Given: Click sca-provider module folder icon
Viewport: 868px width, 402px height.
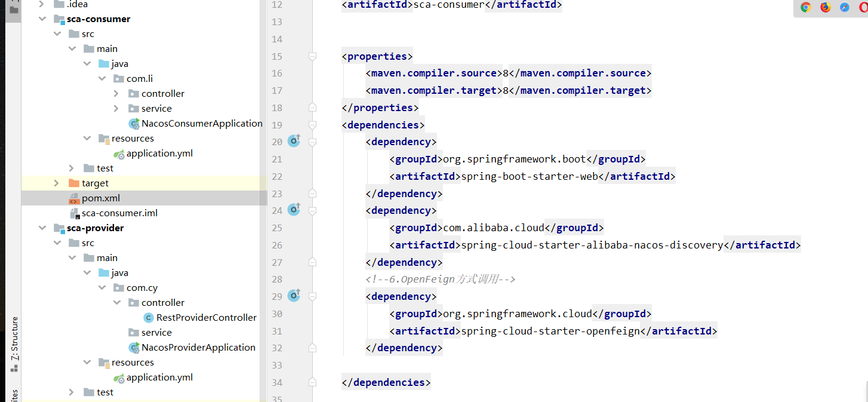Looking at the screenshot, I should click(59, 228).
